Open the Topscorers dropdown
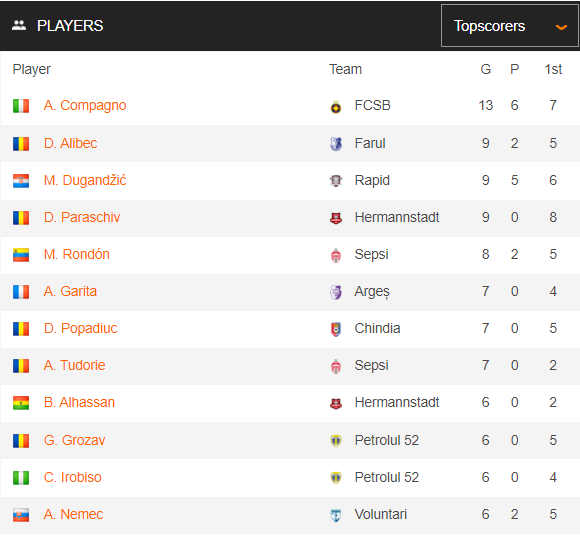The height and width of the screenshot is (535, 580). tap(509, 26)
